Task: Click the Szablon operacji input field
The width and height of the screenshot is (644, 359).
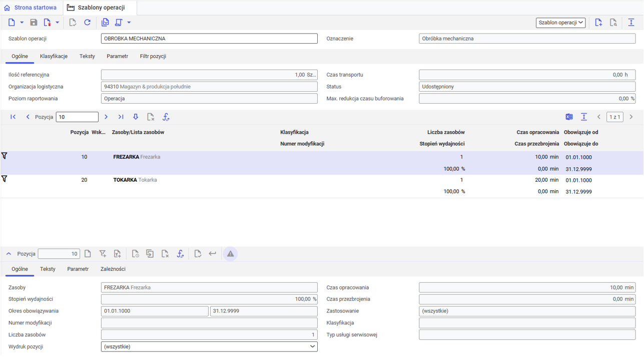Action: 209,39
